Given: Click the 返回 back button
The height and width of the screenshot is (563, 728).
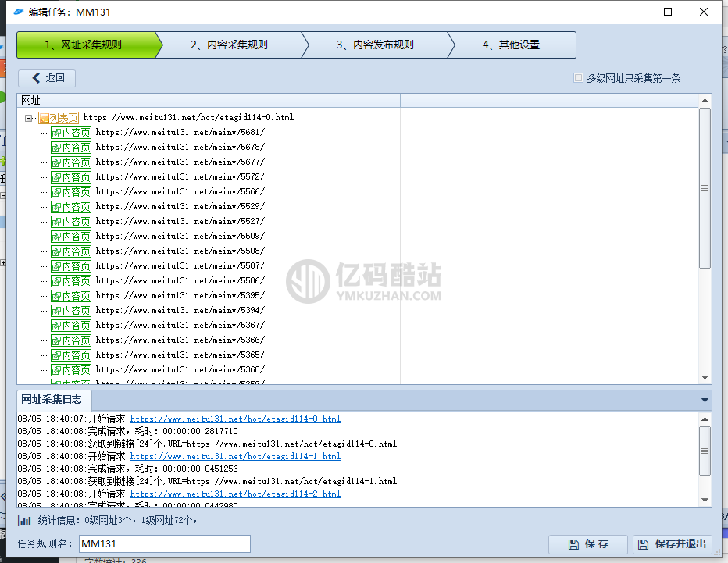Looking at the screenshot, I should click(x=47, y=77).
